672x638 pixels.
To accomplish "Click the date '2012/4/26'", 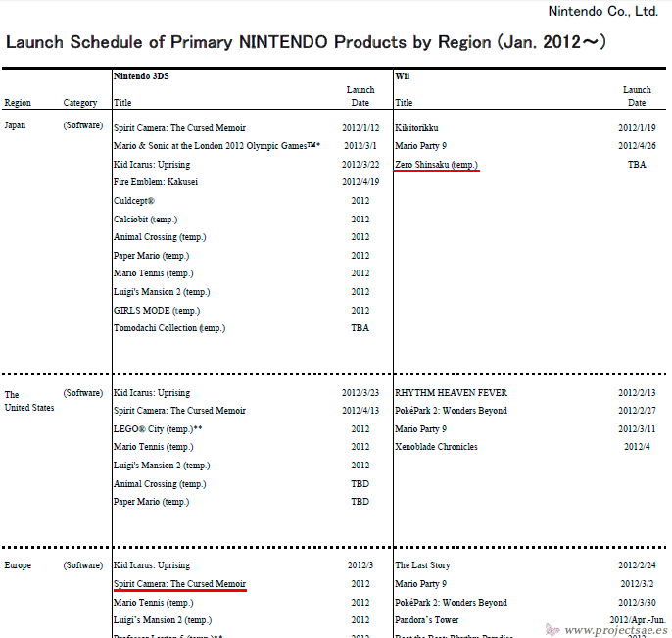I will 637,146.
